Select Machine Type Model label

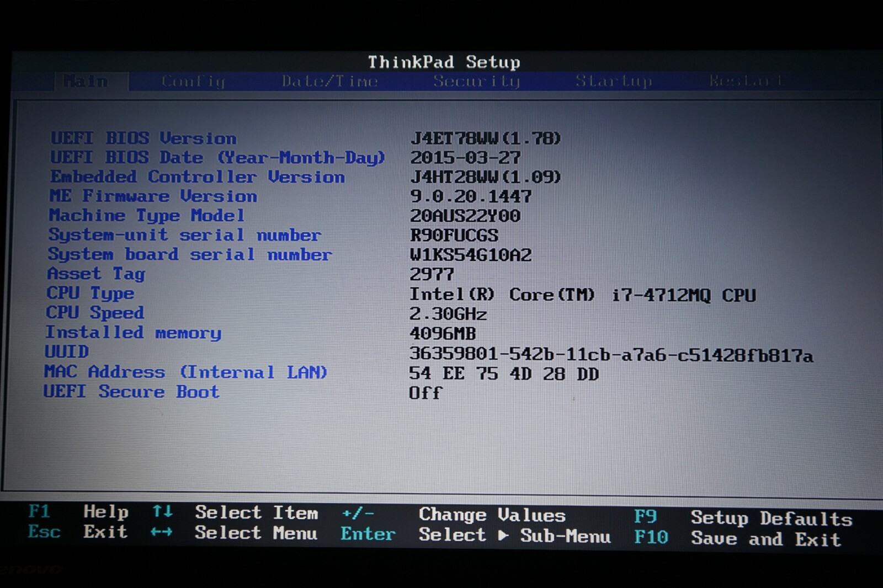tap(146, 216)
